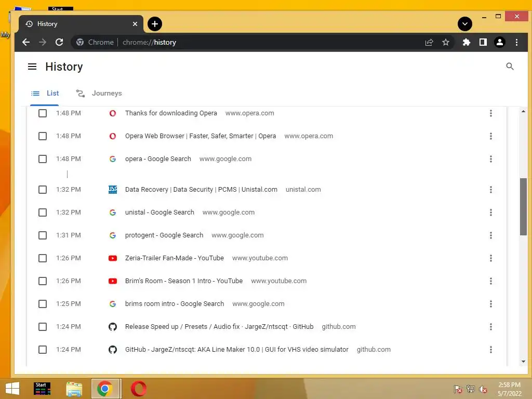Check the 'Thanks for downloading Opera' entry

tap(43, 113)
